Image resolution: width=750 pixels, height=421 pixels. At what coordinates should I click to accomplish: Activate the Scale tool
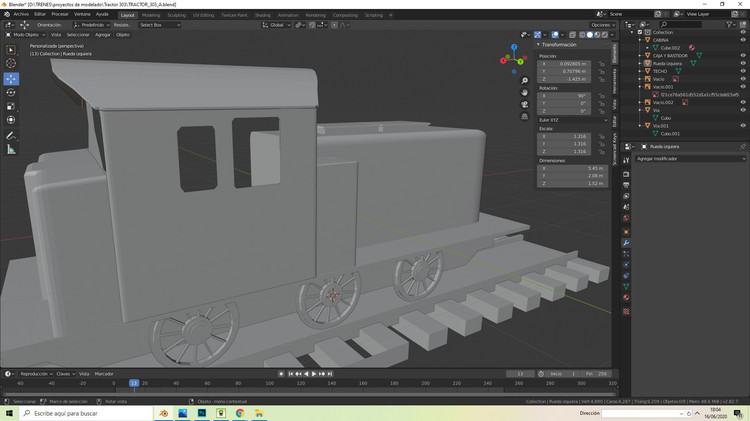(x=11, y=106)
